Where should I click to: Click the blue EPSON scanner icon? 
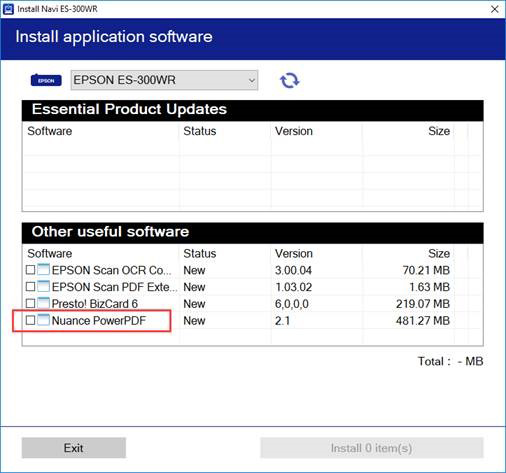coord(46,80)
